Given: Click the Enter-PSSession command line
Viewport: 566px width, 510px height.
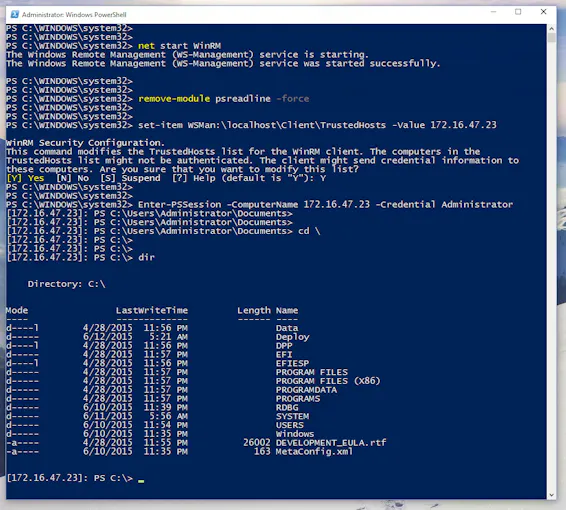Looking at the screenshot, I should (x=325, y=205).
